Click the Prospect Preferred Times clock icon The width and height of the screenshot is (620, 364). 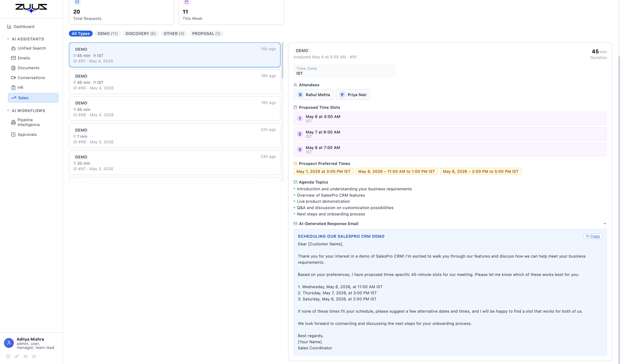295,164
